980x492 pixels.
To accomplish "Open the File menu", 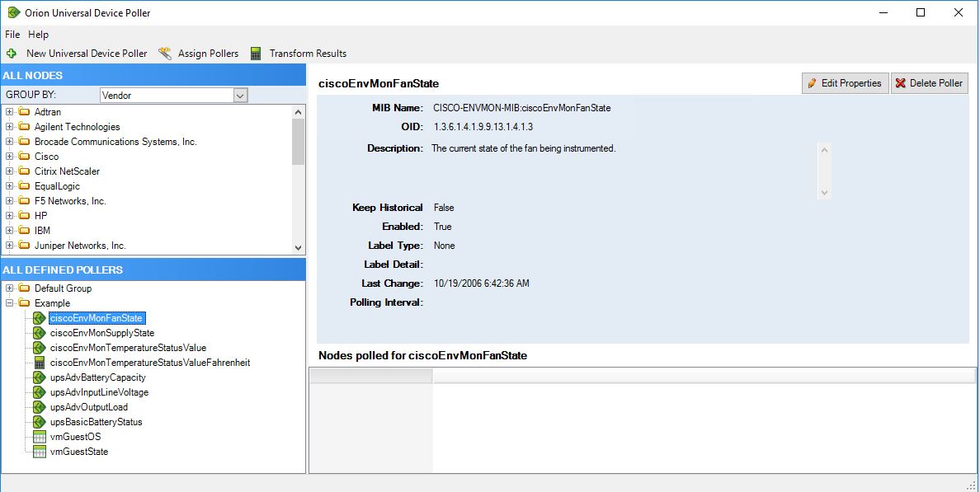I will pos(12,35).
